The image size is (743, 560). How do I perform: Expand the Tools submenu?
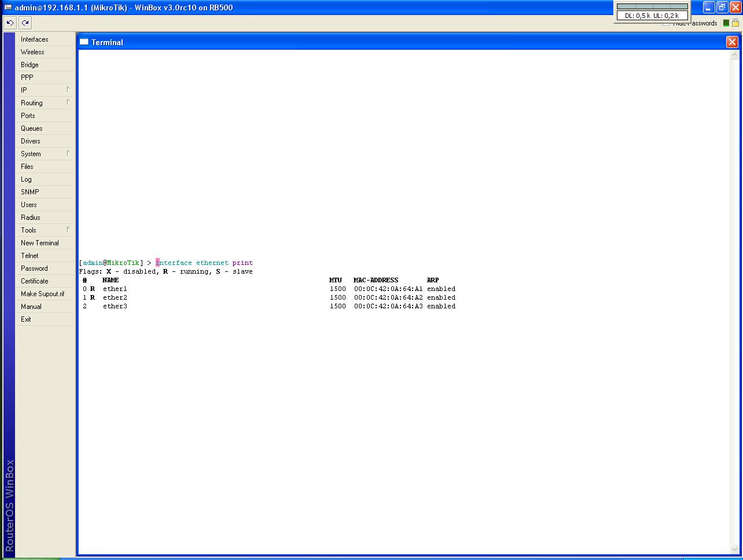[x=45, y=230]
